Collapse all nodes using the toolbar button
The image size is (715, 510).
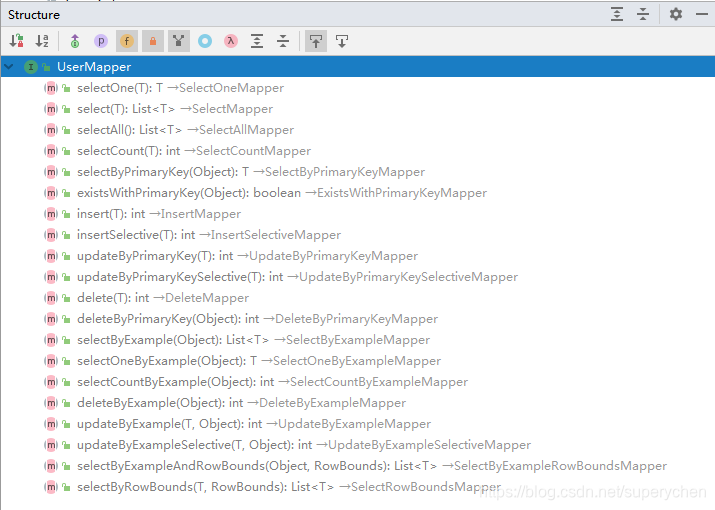point(283,42)
